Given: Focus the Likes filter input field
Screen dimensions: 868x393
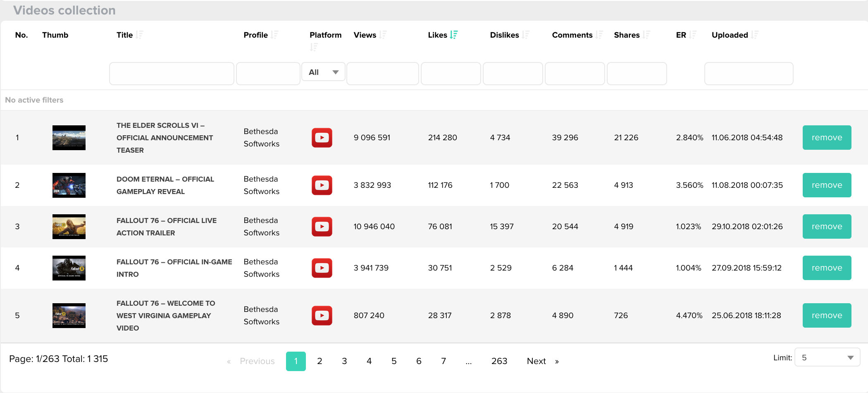Looking at the screenshot, I should [451, 74].
